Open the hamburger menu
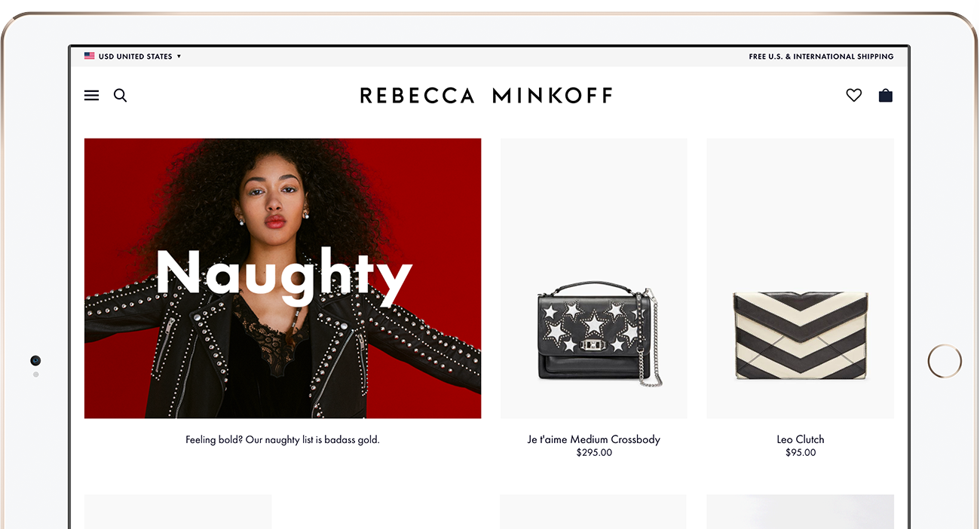 pyautogui.click(x=91, y=96)
